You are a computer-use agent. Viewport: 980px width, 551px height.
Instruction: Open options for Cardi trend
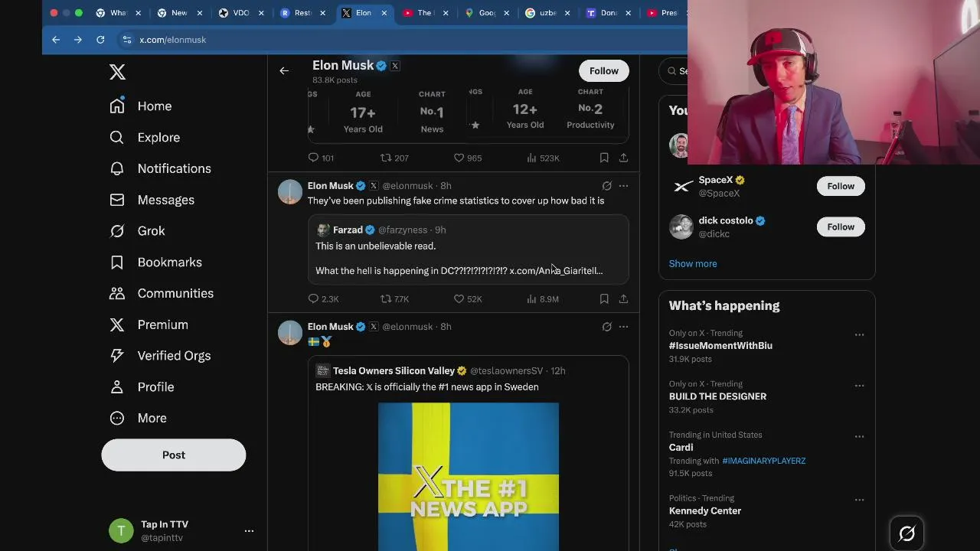pos(859,436)
